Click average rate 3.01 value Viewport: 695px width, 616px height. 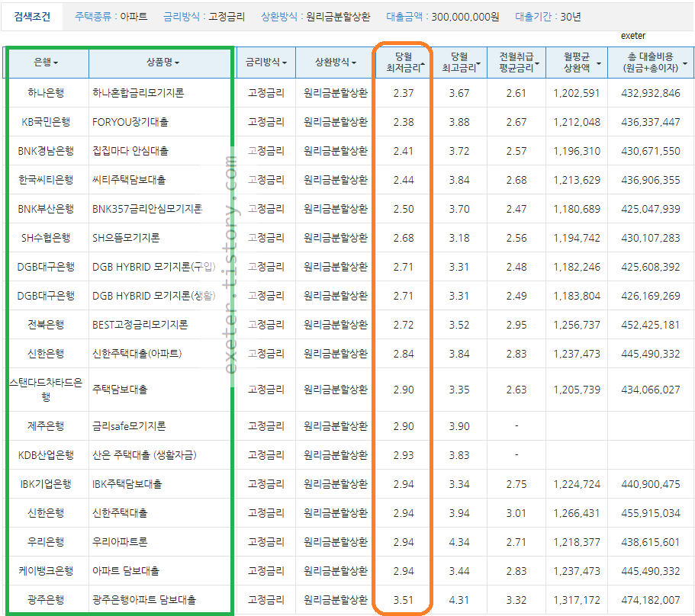516,513
